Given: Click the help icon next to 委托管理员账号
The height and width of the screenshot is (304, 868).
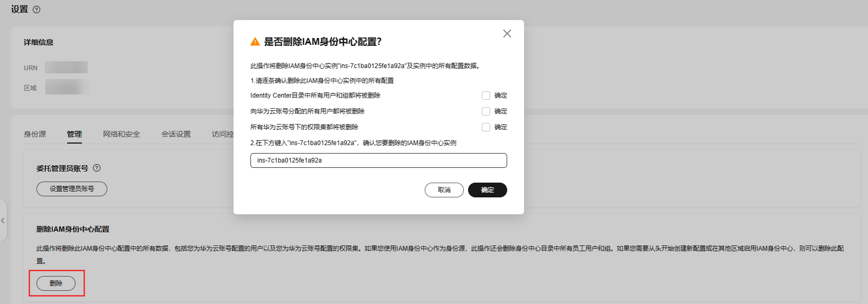Looking at the screenshot, I should point(97,168).
